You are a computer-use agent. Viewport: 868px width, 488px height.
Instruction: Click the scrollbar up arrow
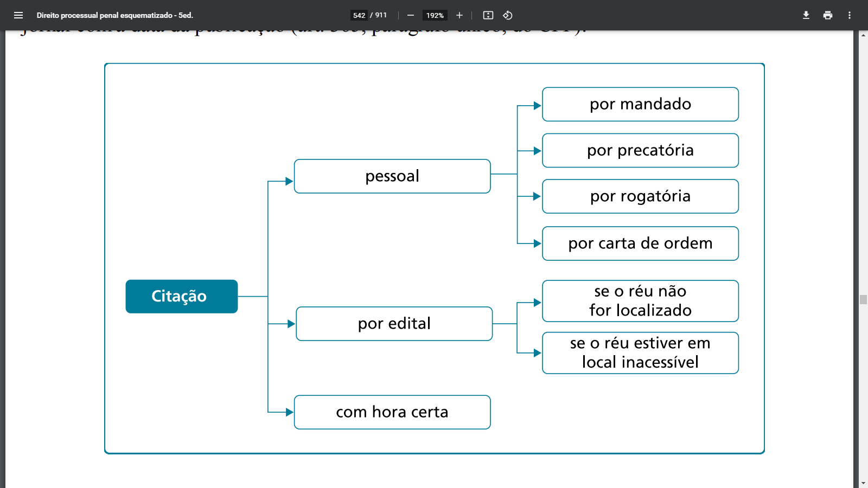point(863,35)
